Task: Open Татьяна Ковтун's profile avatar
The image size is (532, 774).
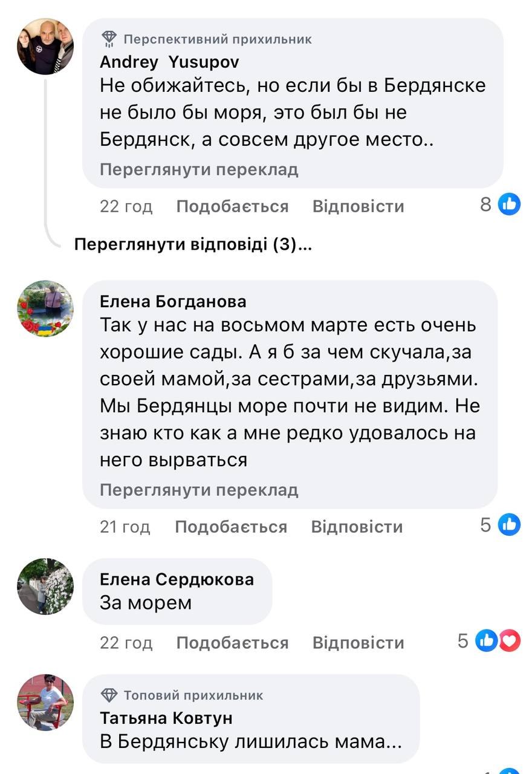Action: point(45,703)
